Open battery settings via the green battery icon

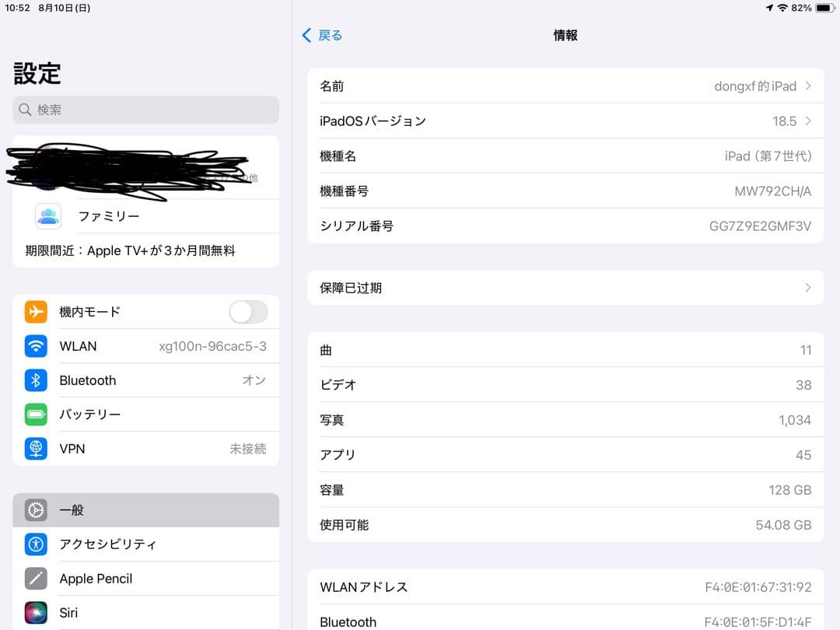(x=36, y=415)
